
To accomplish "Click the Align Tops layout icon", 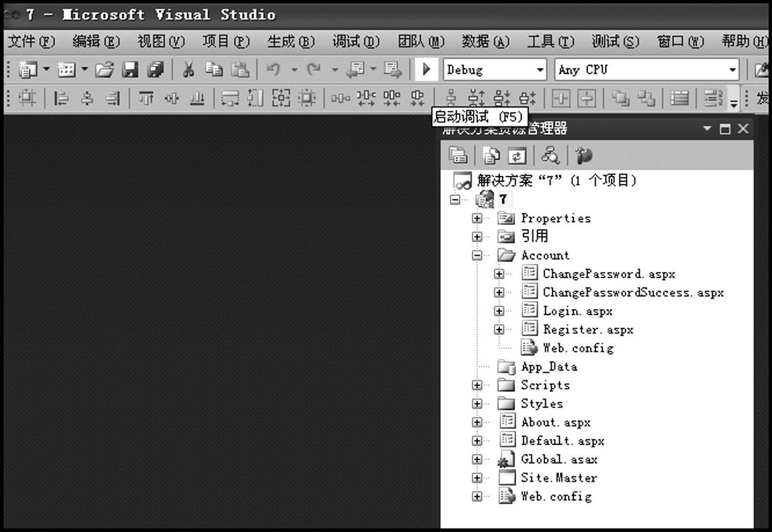I will (x=146, y=98).
